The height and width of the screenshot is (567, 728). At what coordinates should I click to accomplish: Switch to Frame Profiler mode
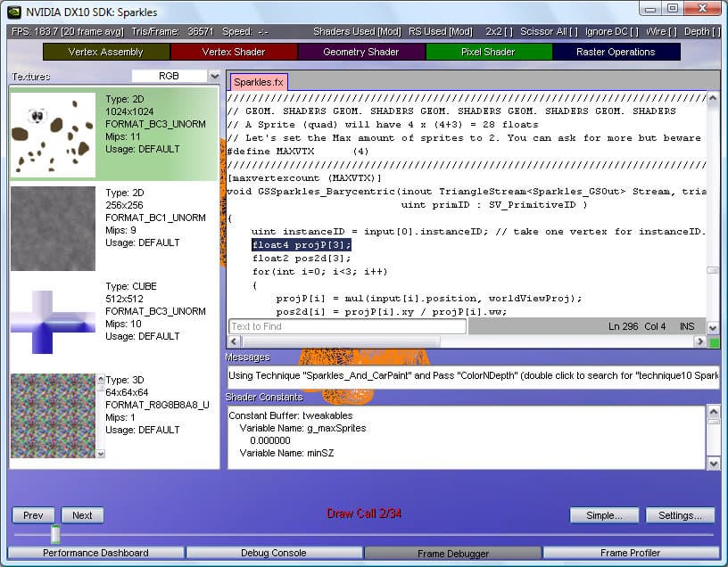click(x=631, y=553)
